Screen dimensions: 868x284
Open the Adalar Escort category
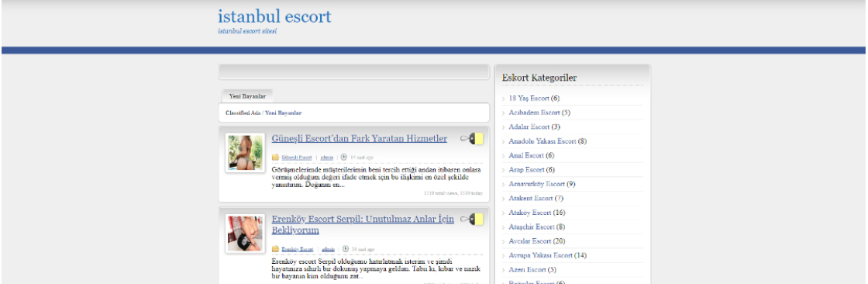[529, 127]
